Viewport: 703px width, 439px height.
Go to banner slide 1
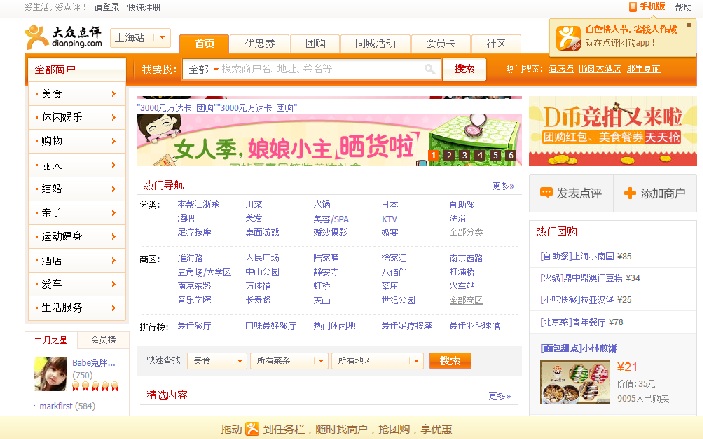[x=434, y=155]
